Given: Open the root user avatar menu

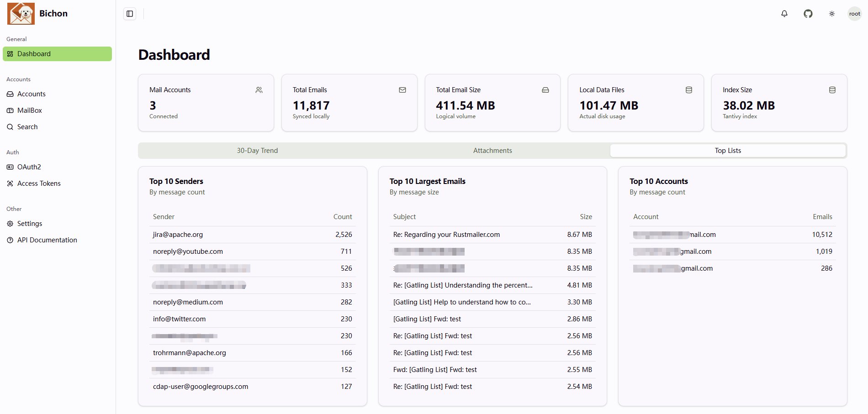Looking at the screenshot, I should coord(854,14).
